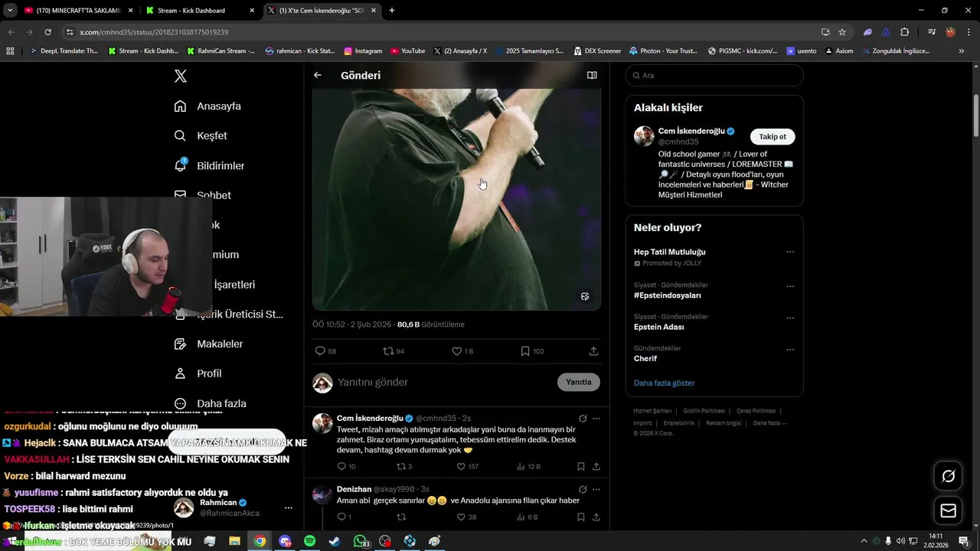Like the post with 1 B likes
Viewport: 980px width, 551px height.
point(456,351)
